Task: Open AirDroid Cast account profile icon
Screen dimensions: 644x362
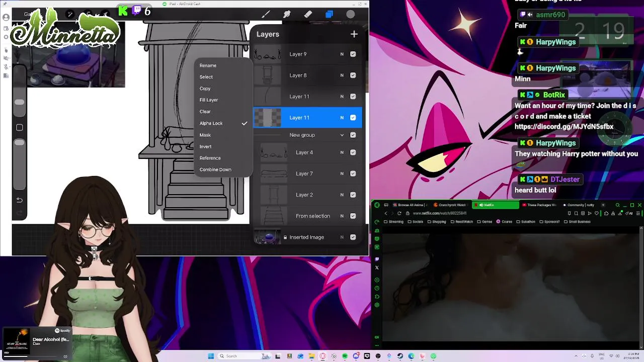Action: pos(6,18)
